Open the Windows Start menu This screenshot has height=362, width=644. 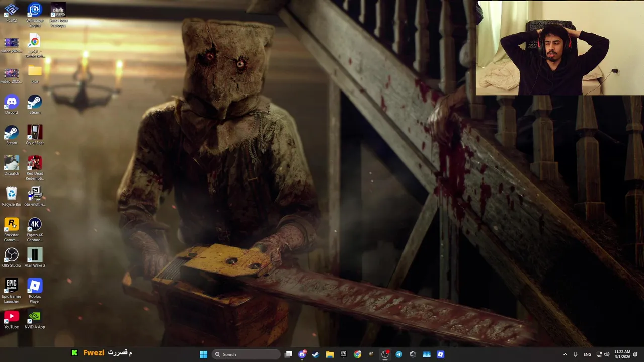tap(203, 354)
